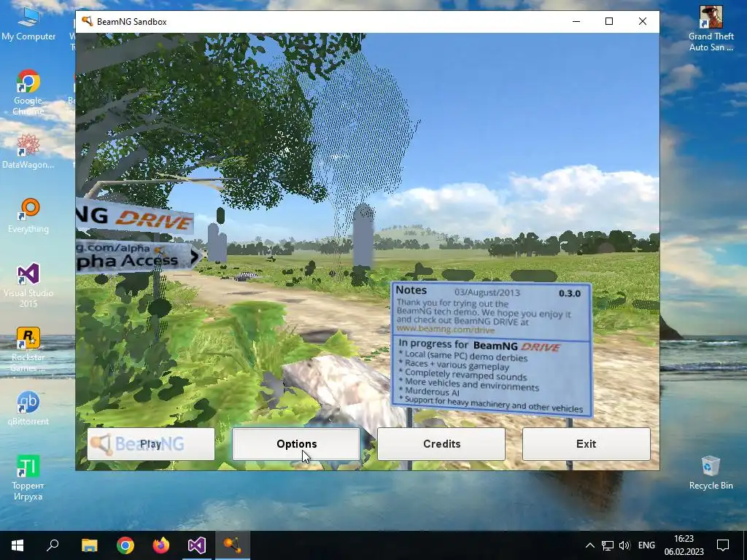Launch the Everything search desktop icon

click(28, 216)
